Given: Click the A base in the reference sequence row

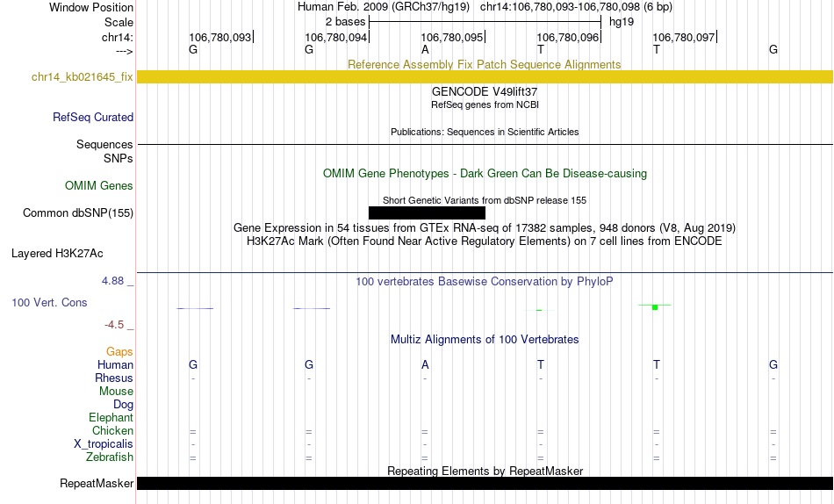Looking at the screenshot, I should [x=425, y=49].
